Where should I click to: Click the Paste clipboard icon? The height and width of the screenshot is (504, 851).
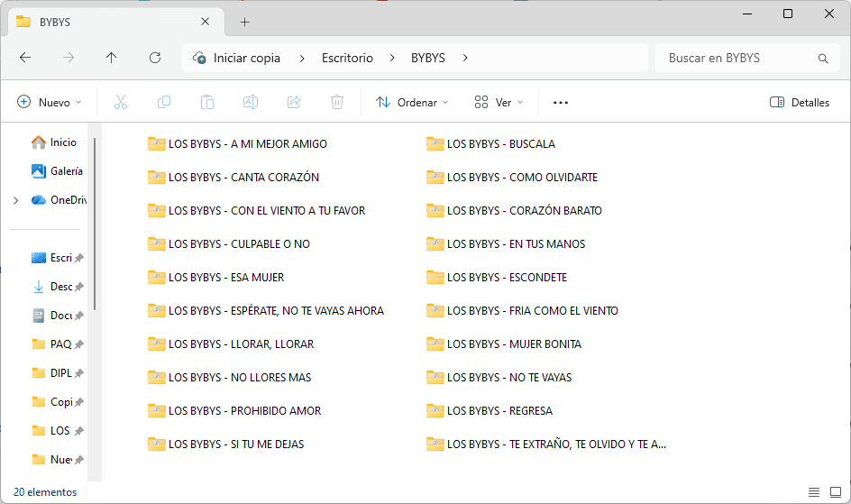(x=207, y=103)
